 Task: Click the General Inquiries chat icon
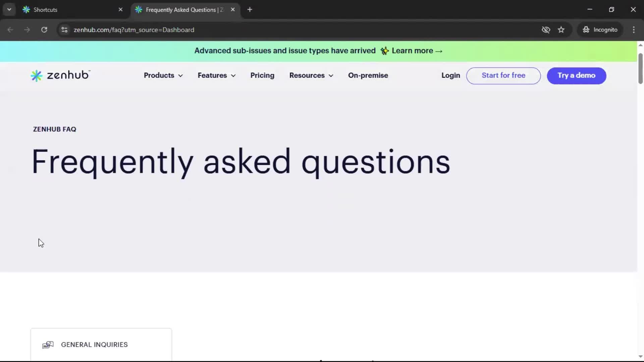pos(48,345)
